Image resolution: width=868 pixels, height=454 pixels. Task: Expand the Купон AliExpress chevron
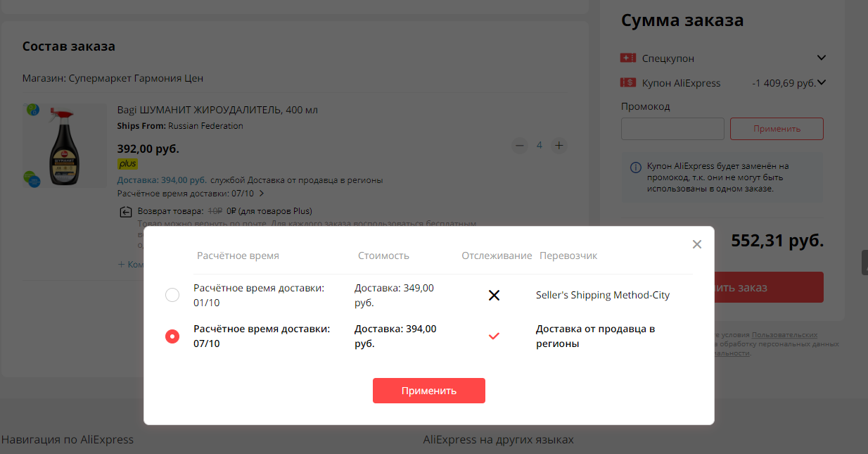(821, 82)
